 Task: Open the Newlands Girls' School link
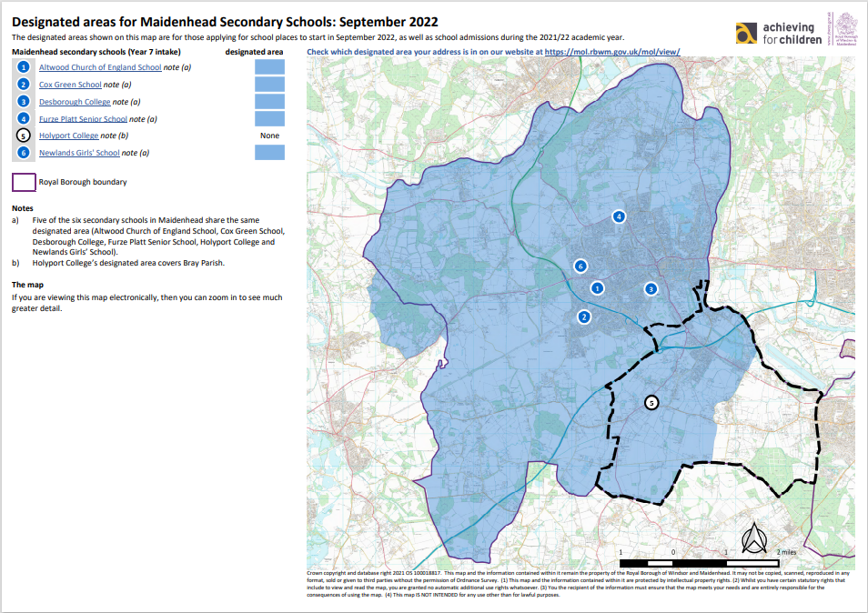coord(79,153)
